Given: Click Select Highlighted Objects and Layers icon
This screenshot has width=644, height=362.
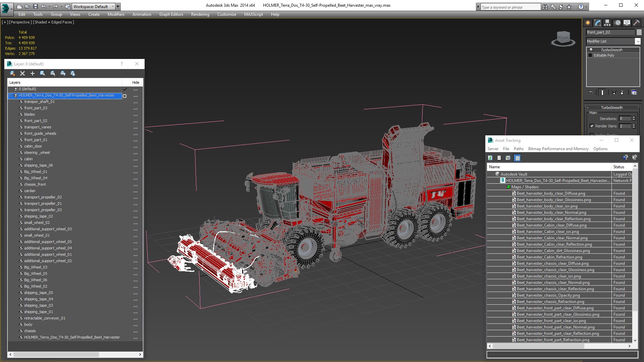Looking at the screenshot, I should coord(43,73).
